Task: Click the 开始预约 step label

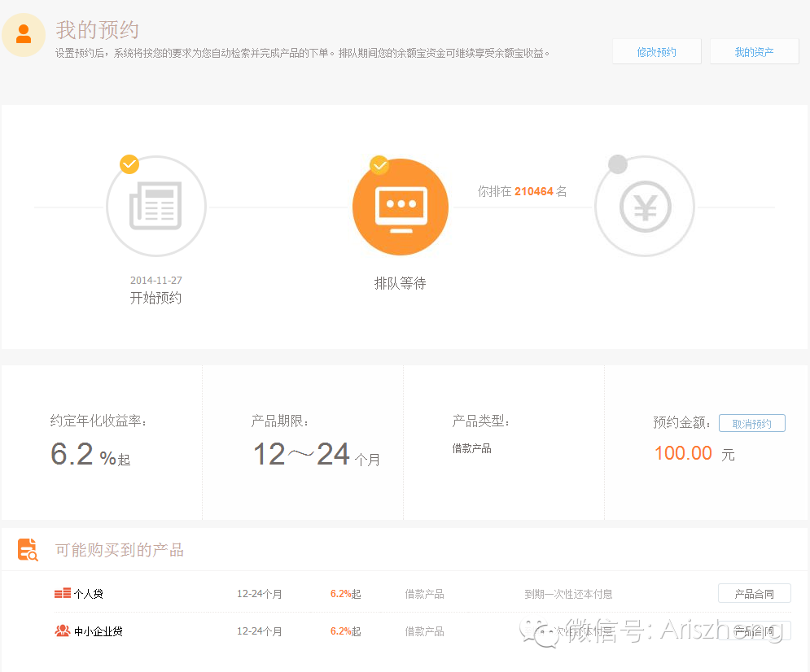Action: tap(155, 298)
